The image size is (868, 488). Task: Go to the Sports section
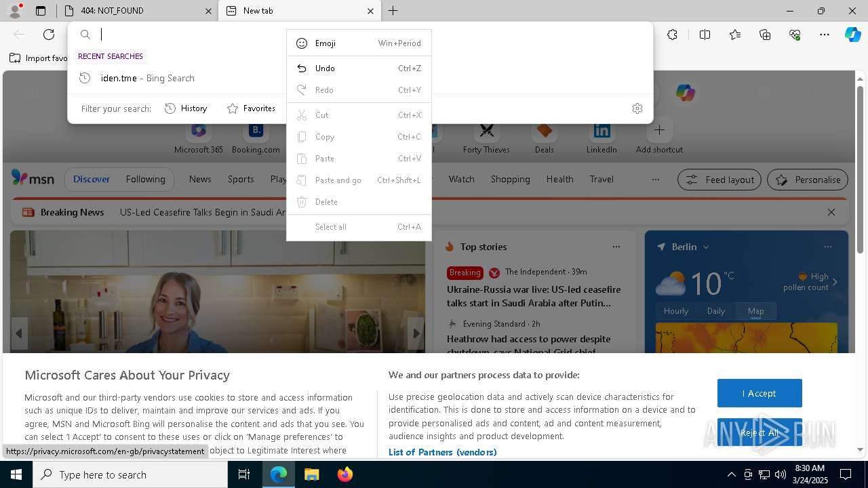tap(241, 179)
